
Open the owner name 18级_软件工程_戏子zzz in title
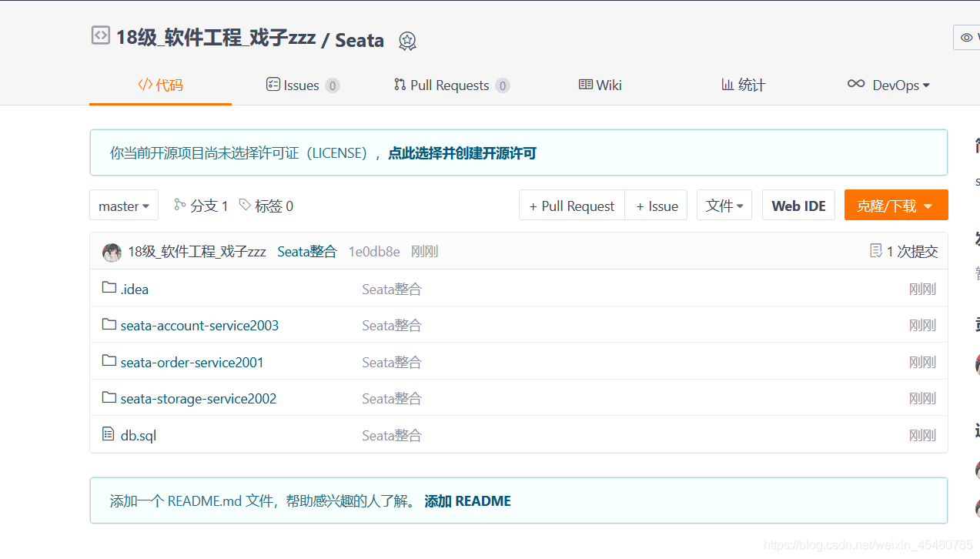[216, 38]
